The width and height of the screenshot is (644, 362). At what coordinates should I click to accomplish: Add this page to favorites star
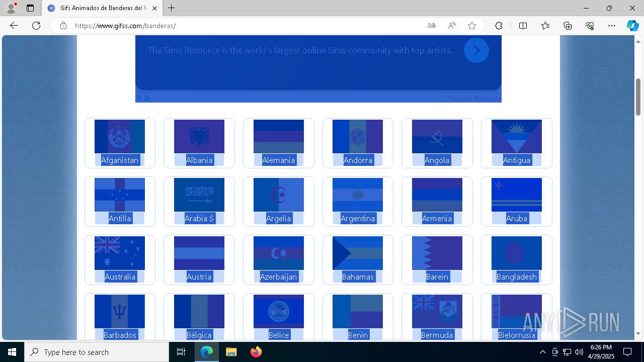coord(472,26)
